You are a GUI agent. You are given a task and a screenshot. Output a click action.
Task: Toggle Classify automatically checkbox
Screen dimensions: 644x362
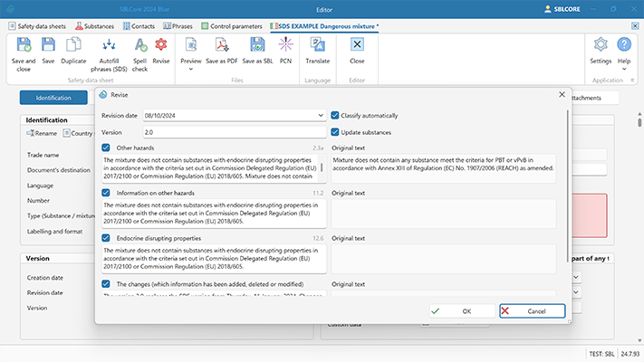click(x=335, y=115)
